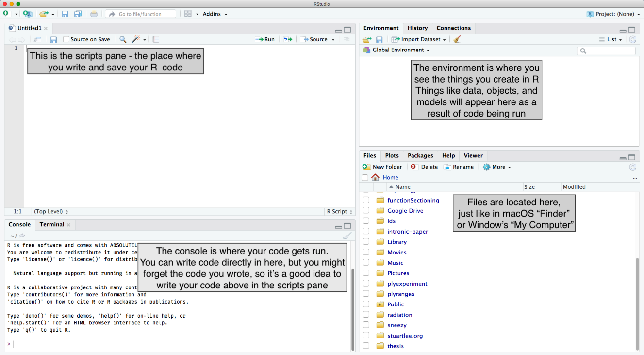Image resolution: width=644 pixels, height=355 pixels.
Task: Open the Import Dataset dropdown
Action: tap(418, 39)
